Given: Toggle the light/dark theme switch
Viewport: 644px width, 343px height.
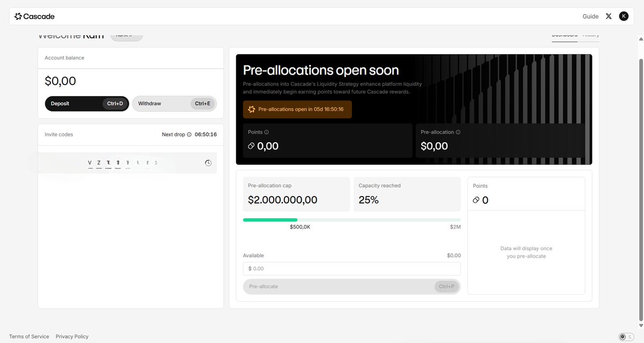Looking at the screenshot, I should coord(626,337).
